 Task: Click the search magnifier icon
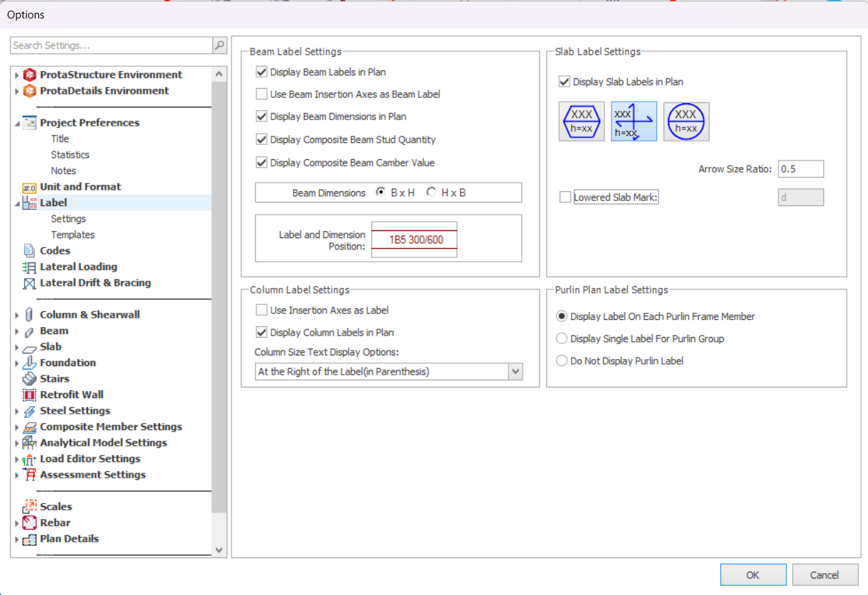(x=219, y=45)
